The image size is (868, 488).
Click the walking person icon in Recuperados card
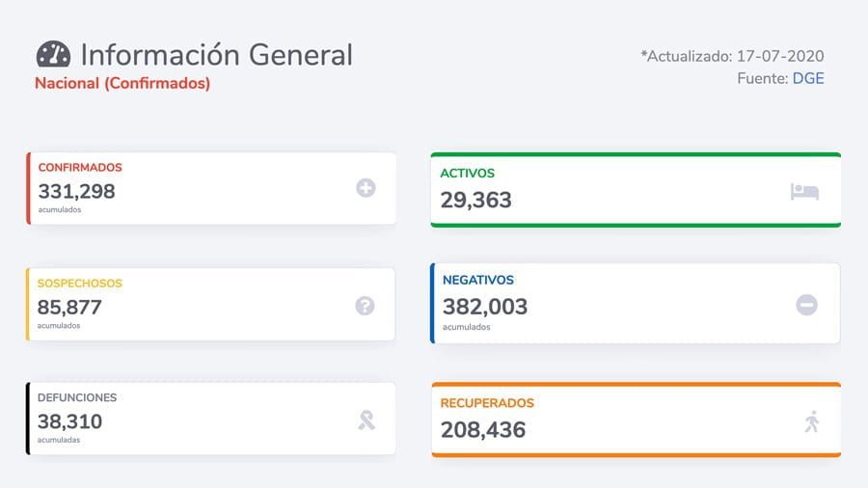(811, 421)
